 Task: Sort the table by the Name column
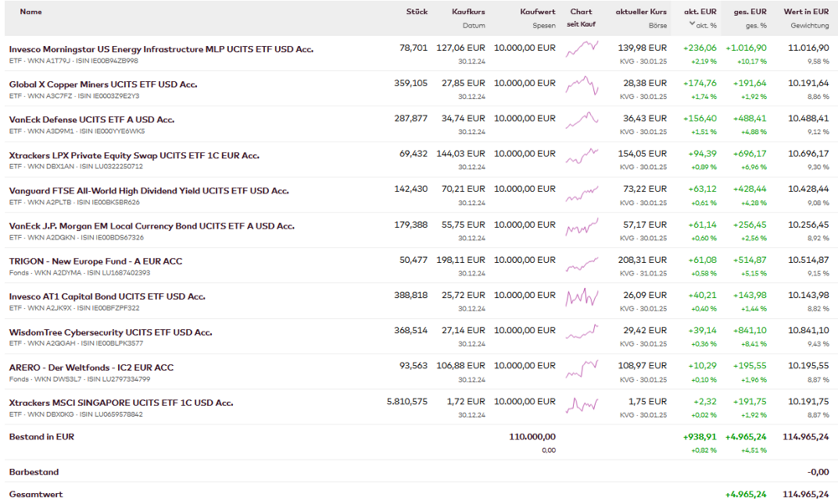[x=31, y=12]
